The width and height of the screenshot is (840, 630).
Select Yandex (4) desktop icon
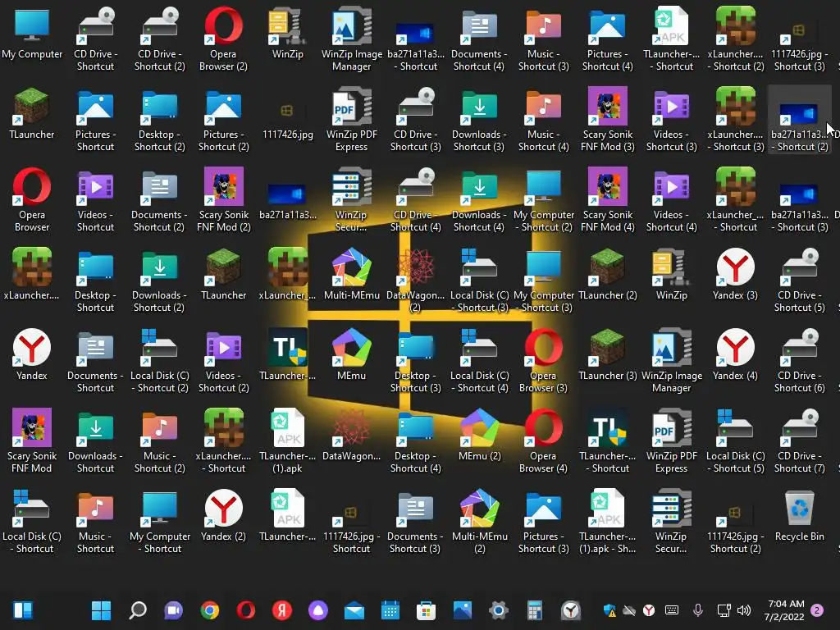coord(736,354)
